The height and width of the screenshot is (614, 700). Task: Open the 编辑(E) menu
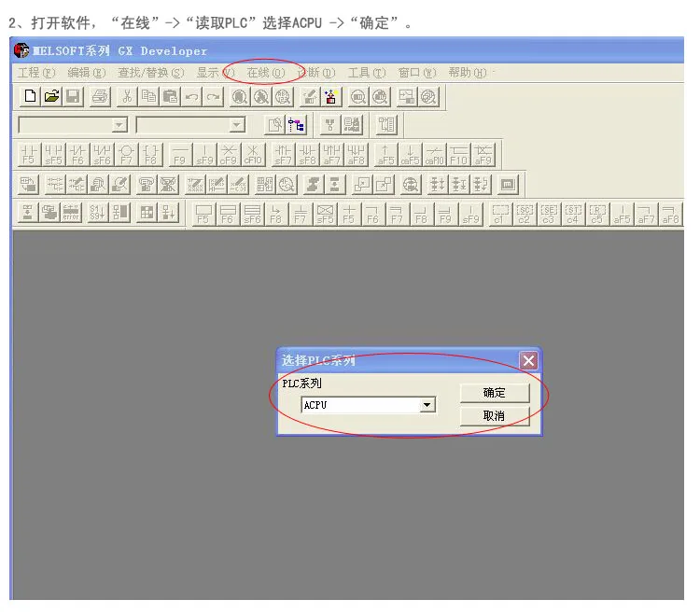click(x=87, y=72)
